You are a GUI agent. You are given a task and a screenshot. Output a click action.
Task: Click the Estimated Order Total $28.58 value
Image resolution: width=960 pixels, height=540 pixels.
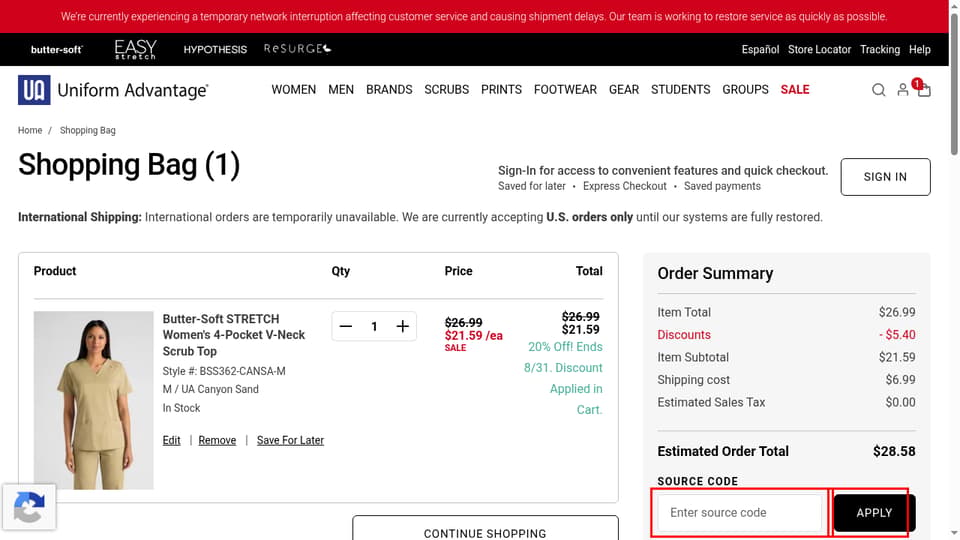894,451
